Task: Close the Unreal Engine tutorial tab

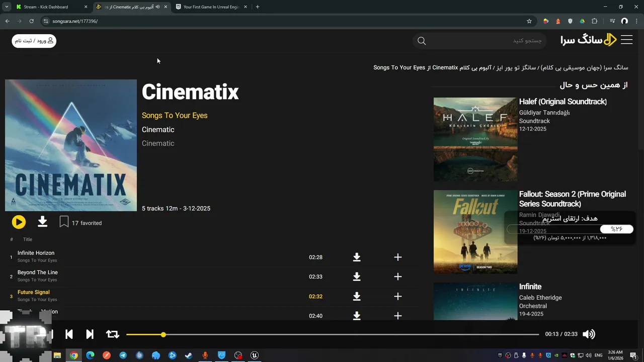Action: [x=246, y=7]
